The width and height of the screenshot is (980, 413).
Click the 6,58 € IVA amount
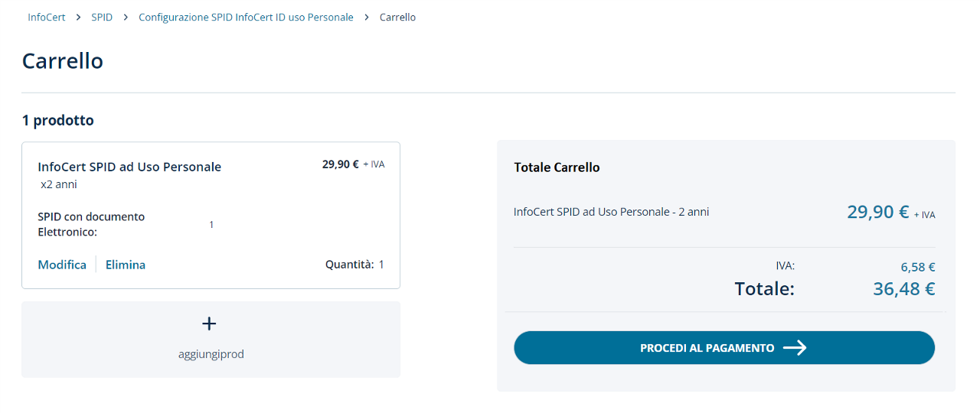[x=918, y=267]
